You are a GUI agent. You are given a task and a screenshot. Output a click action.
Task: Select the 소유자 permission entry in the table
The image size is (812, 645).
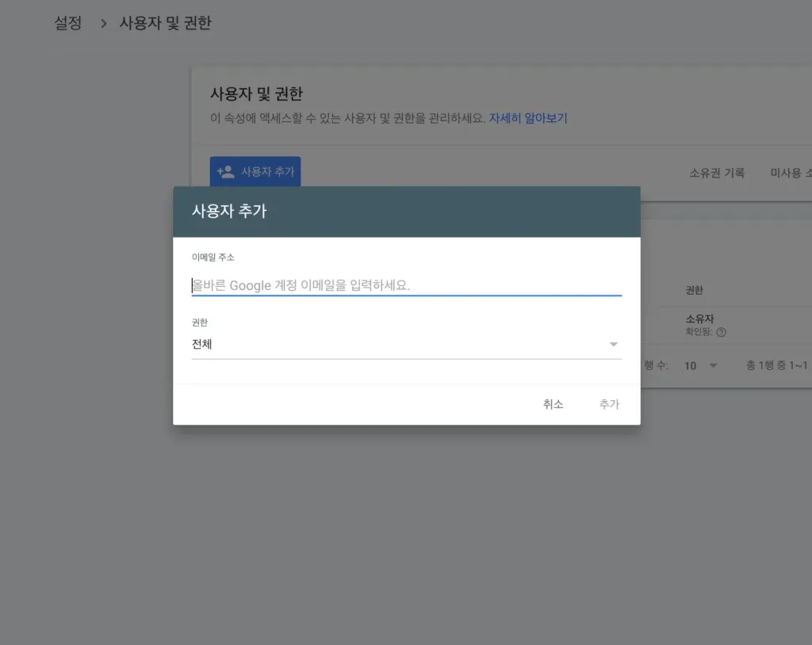[698, 319]
